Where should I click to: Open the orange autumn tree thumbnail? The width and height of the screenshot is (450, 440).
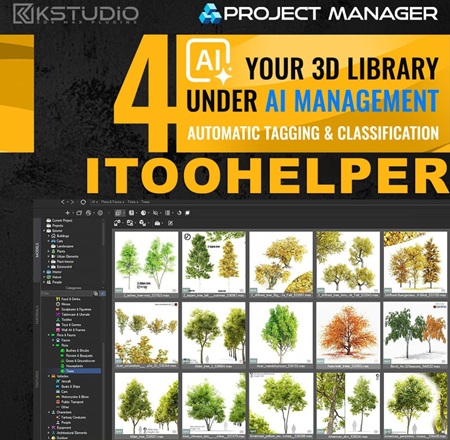coord(348,333)
